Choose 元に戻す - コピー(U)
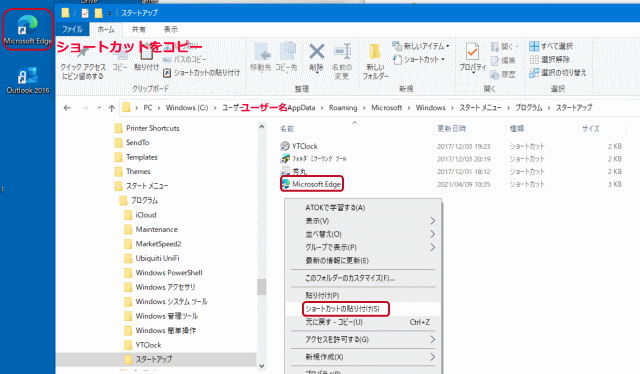This screenshot has height=374, width=640. (x=363, y=322)
